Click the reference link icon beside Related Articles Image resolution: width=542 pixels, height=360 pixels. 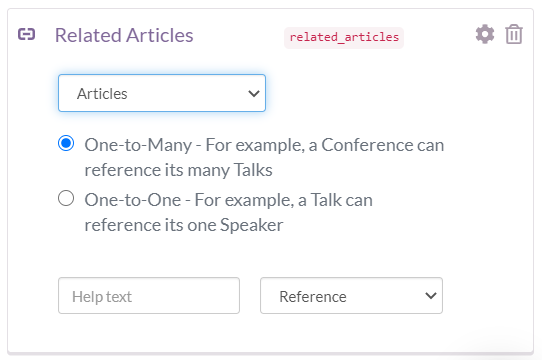click(x=27, y=35)
